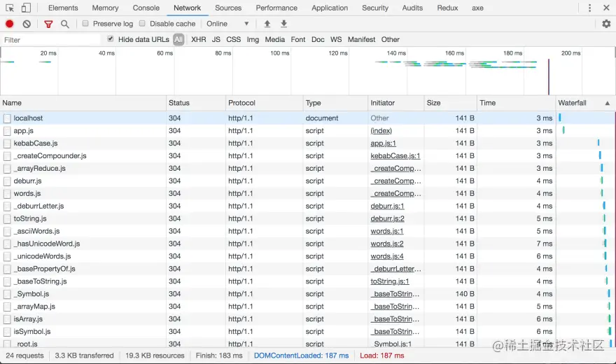
Task: Toggle the device toolbar icon
Action: pyautogui.click(x=26, y=8)
